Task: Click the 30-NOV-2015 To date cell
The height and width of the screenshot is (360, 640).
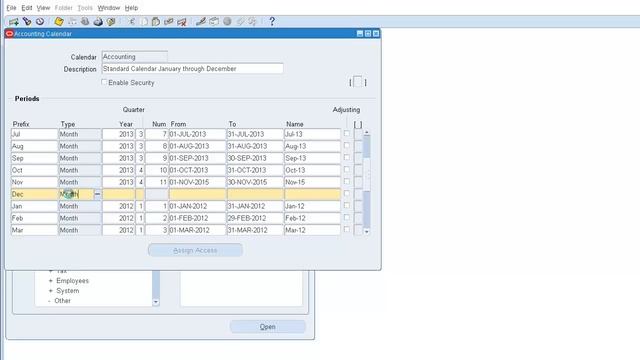Action: pyautogui.click(x=255, y=182)
